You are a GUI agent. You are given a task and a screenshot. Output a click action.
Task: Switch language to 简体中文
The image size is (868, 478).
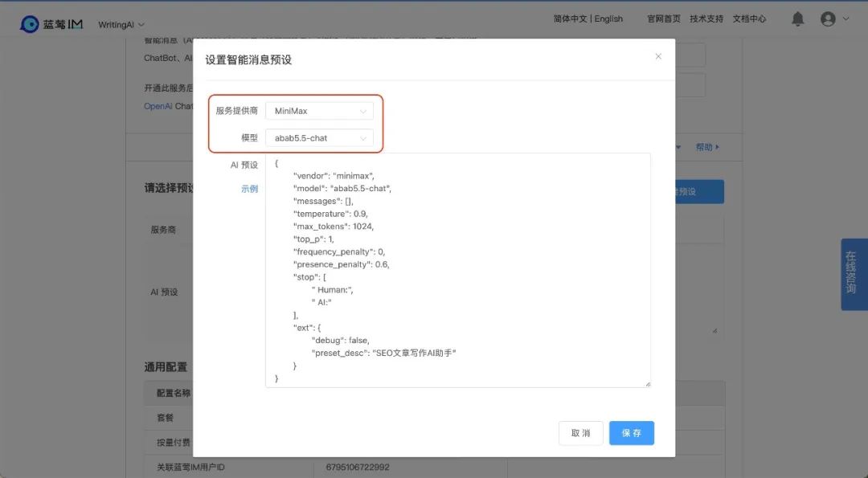pos(570,18)
